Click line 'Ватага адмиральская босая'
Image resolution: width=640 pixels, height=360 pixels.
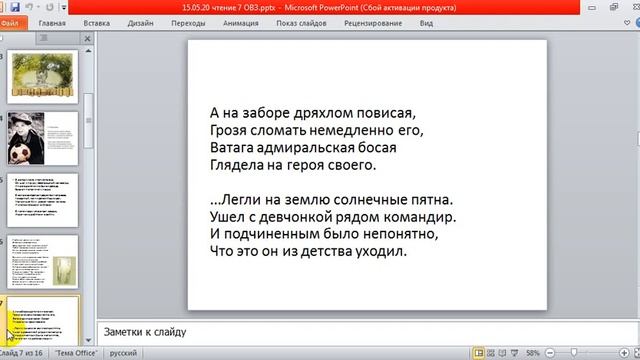303,147
